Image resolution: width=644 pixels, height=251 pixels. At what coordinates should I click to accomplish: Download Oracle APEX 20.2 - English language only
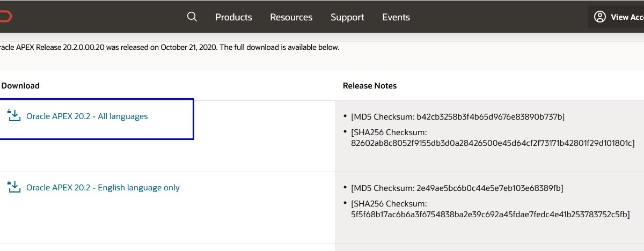pyautogui.click(x=103, y=188)
